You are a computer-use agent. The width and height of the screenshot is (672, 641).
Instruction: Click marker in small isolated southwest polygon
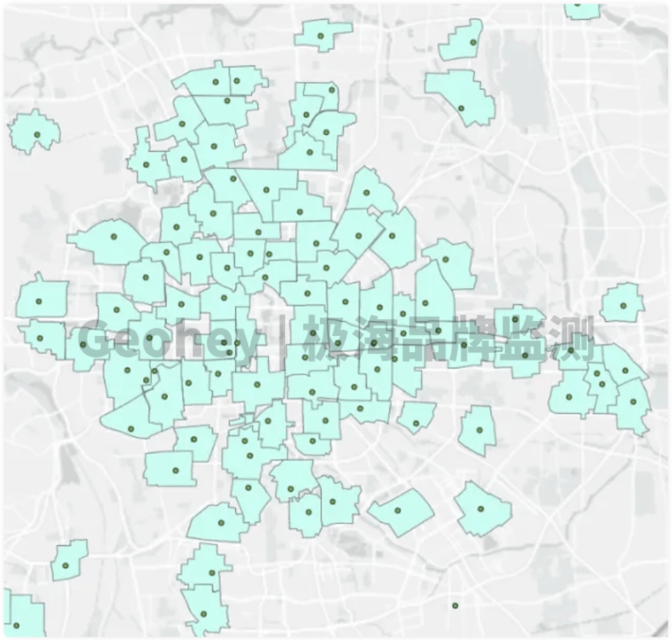tap(66, 565)
